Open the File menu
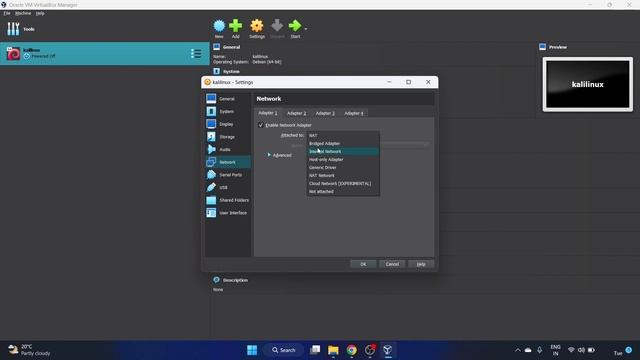Image resolution: width=640 pixels, height=360 pixels. pyautogui.click(x=7, y=13)
